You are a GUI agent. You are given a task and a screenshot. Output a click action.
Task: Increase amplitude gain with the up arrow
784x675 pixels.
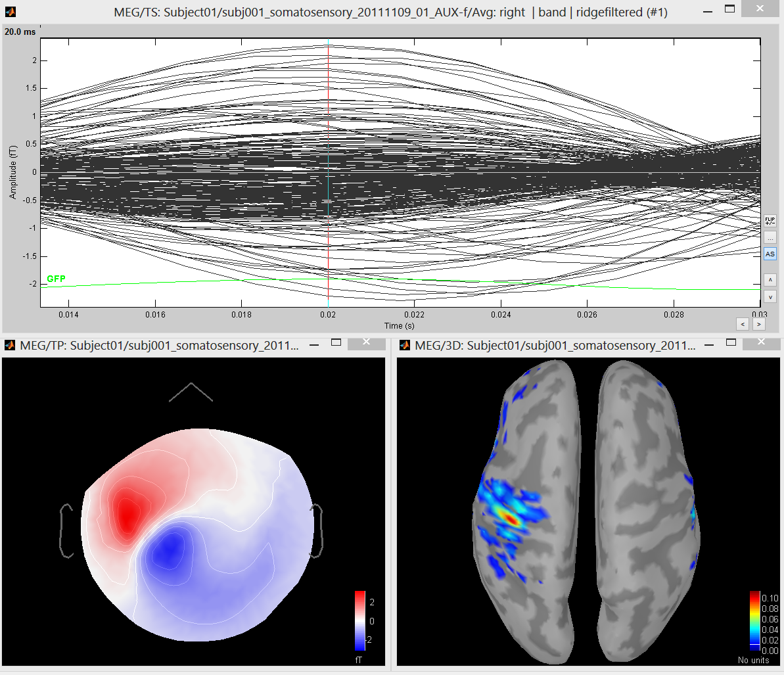click(x=770, y=280)
